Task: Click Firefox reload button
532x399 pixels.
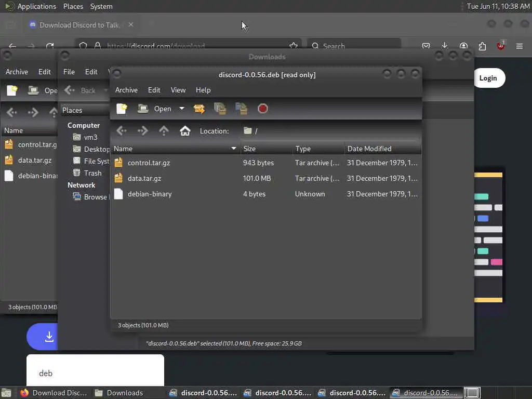Action: pyautogui.click(x=50, y=46)
